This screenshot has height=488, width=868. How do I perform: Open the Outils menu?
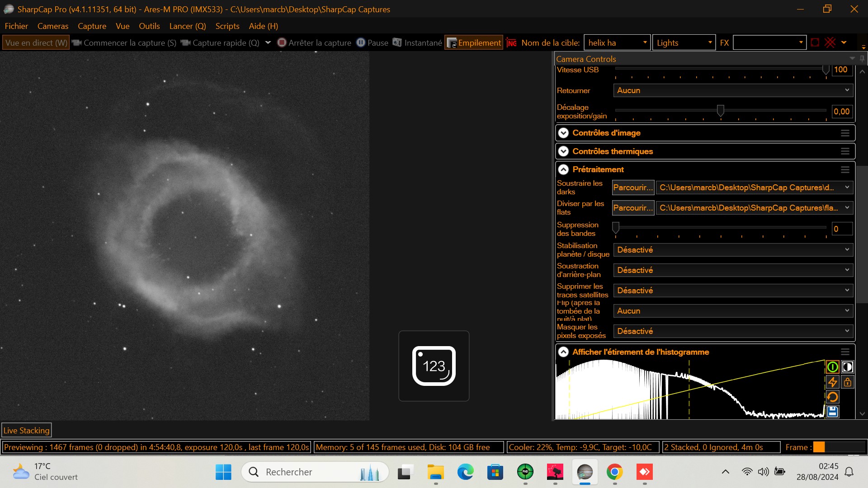pyautogui.click(x=149, y=26)
